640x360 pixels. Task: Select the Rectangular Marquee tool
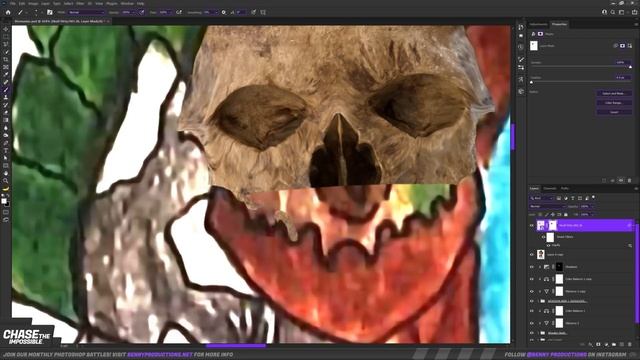point(6,36)
